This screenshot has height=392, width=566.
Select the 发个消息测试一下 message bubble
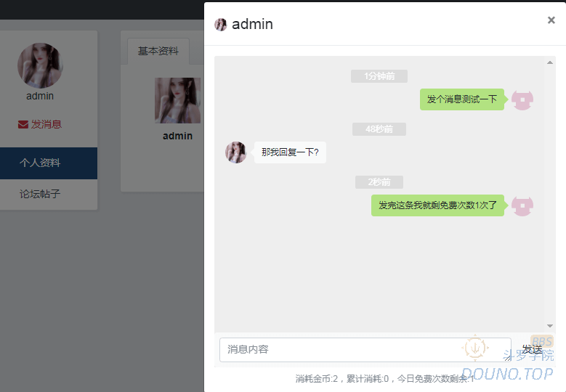(461, 99)
